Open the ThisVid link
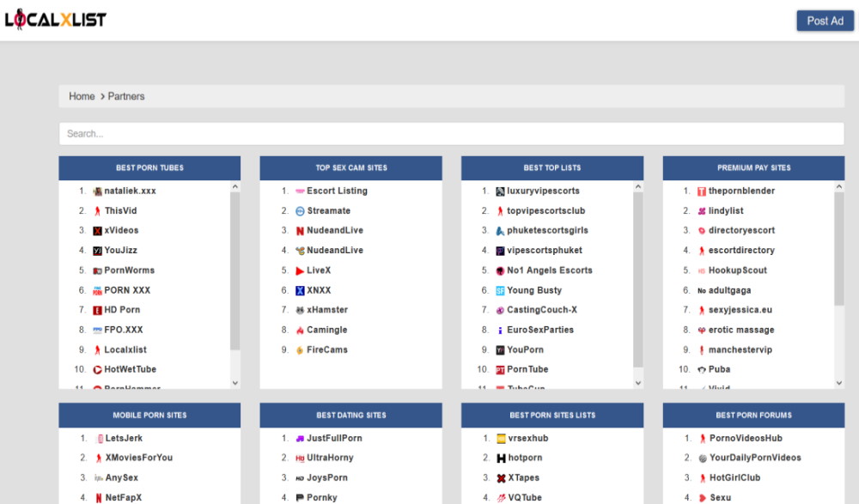This screenshot has height=504, width=859. (x=120, y=210)
